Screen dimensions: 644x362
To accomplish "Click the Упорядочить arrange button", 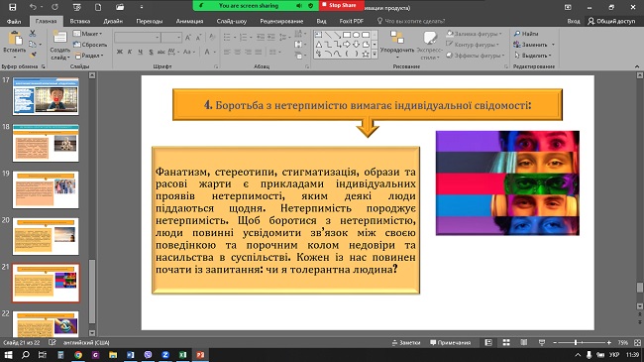I will [396, 45].
